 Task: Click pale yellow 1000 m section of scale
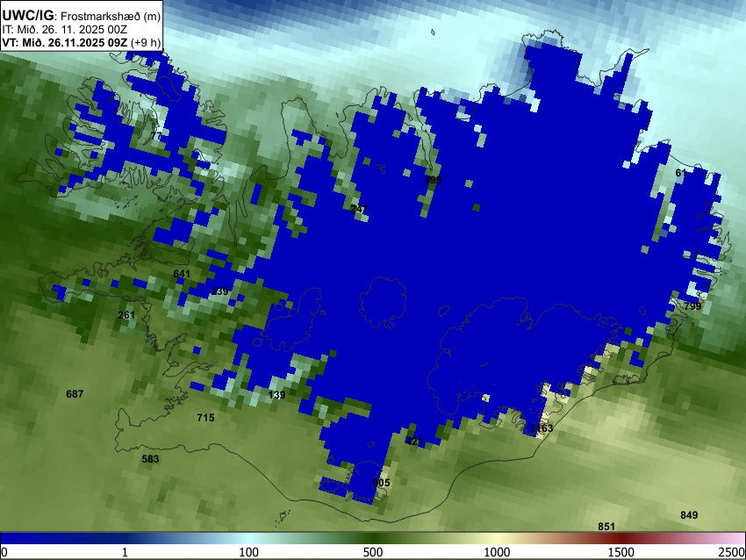497,538
